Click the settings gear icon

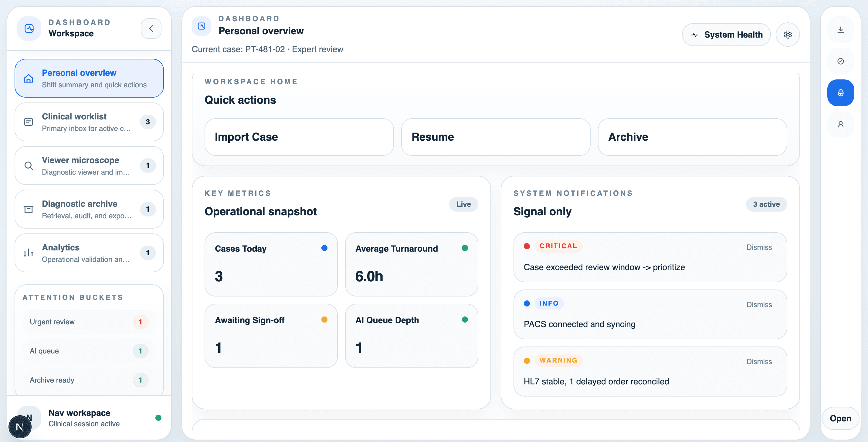[788, 35]
